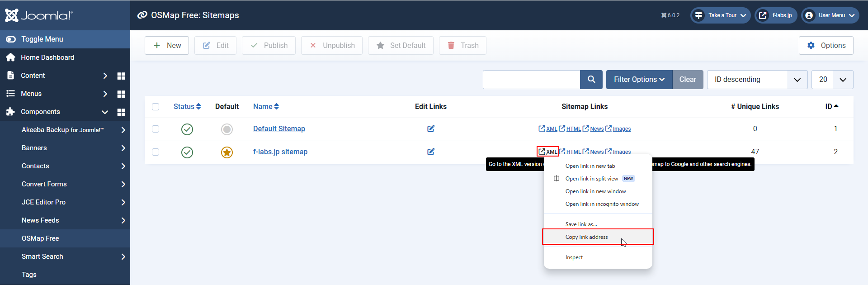Open the f-labs.jp sitemap name link
The image size is (868, 285).
pyautogui.click(x=280, y=152)
